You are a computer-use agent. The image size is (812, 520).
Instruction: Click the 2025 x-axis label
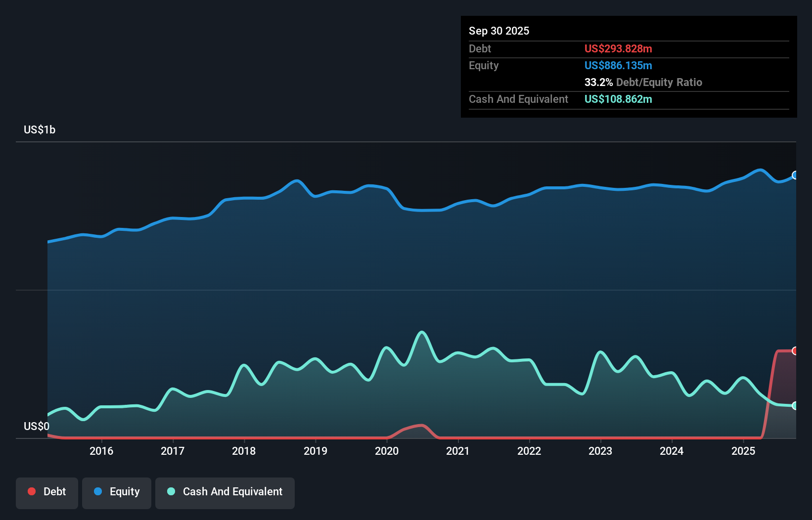pos(743,451)
